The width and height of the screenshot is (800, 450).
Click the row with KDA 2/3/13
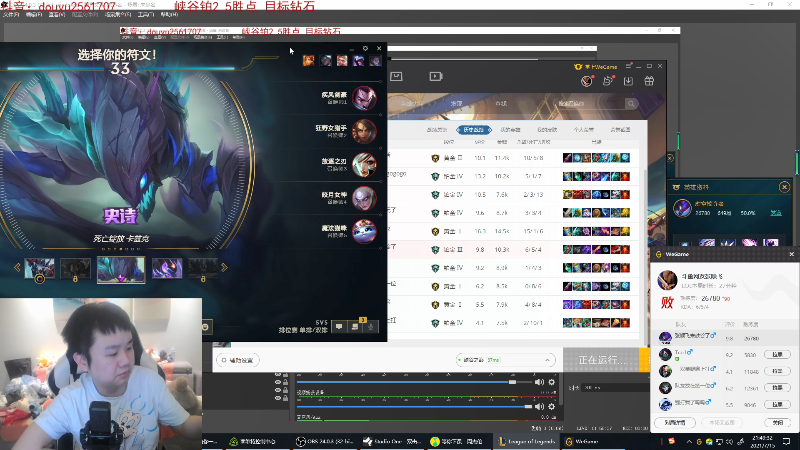click(514, 195)
